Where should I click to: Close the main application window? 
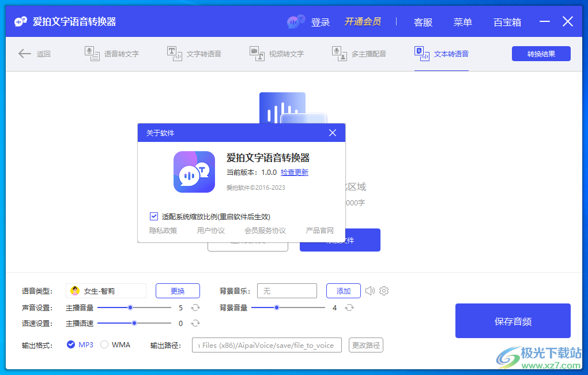coord(568,21)
